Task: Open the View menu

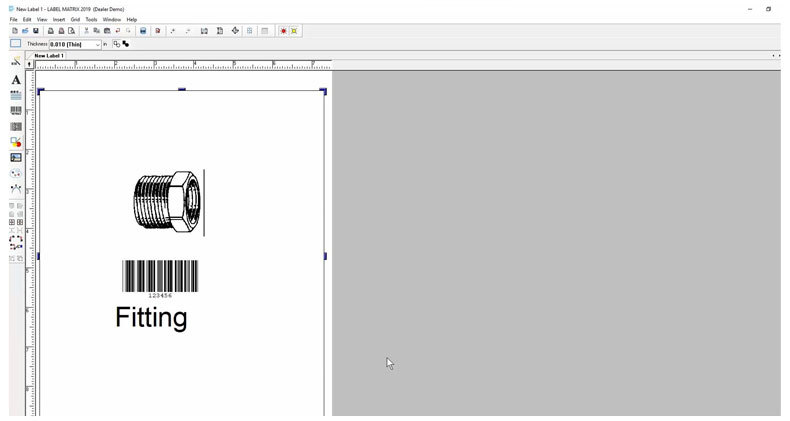Action: (x=42, y=20)
